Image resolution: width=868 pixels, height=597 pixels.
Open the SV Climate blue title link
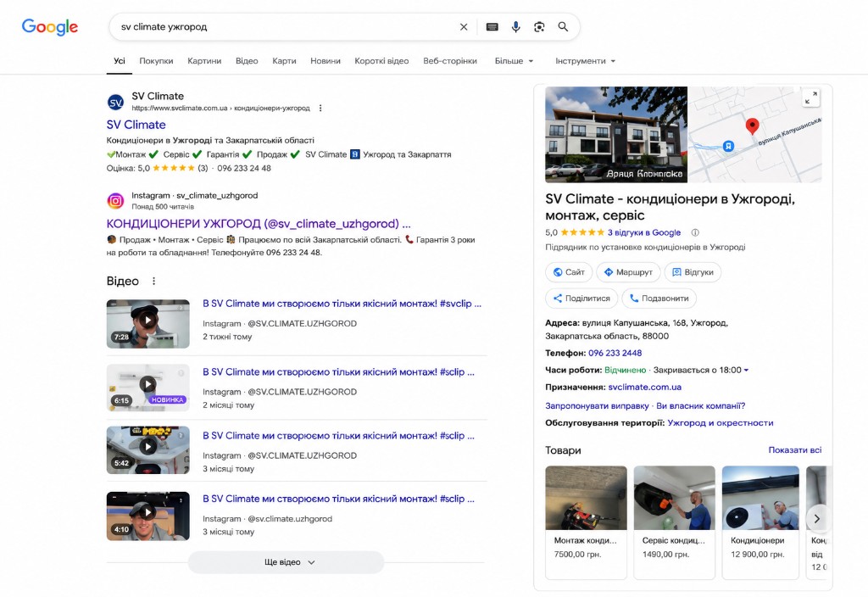[x=136, y=125]
